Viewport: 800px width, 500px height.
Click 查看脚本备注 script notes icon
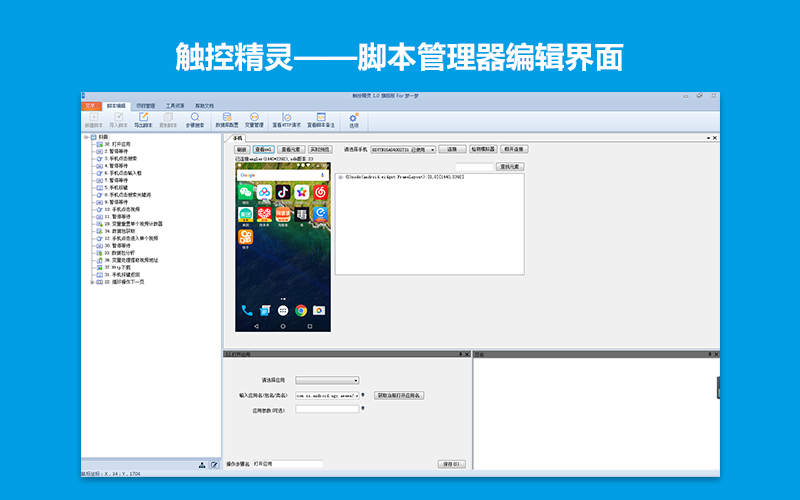tap(321, 120)
